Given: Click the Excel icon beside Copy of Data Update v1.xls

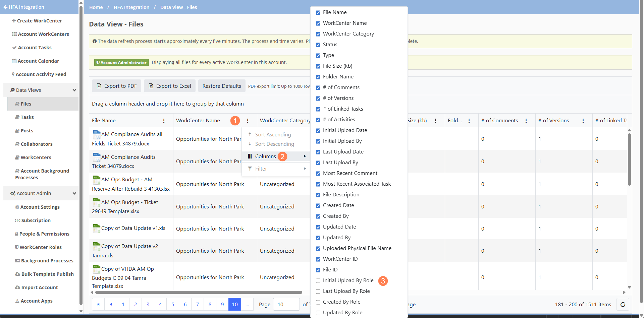Looking at the screenshot, I should point(96,228).
